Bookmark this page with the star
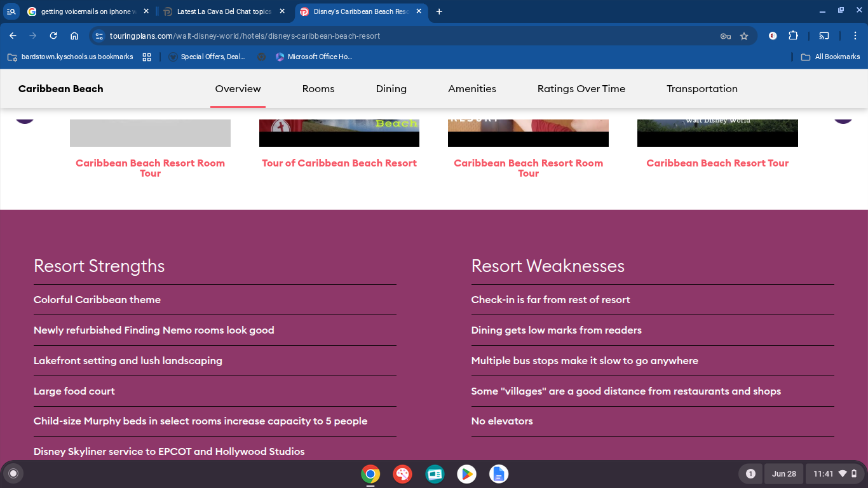 point(744,36)
